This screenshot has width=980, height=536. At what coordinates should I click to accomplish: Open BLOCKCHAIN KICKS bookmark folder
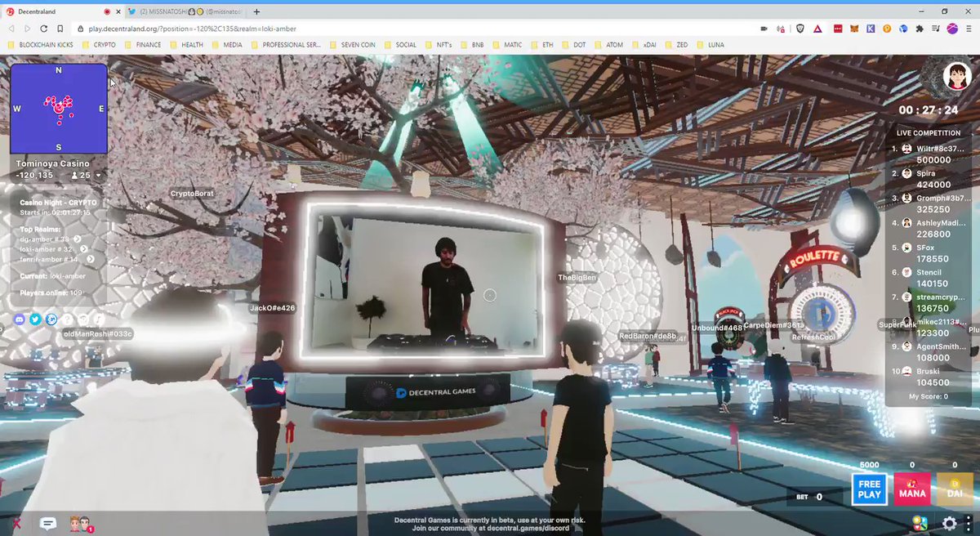tap(39, 45)
